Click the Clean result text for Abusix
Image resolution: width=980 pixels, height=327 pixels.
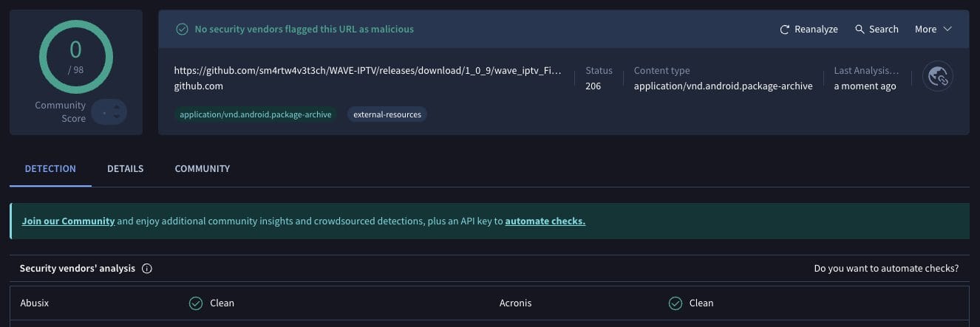pos(222,303)
